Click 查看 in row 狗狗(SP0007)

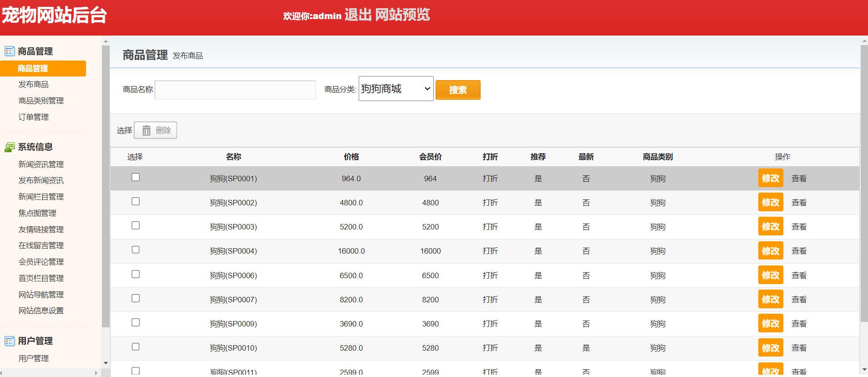pyautogui.click(x=799, y=300)
